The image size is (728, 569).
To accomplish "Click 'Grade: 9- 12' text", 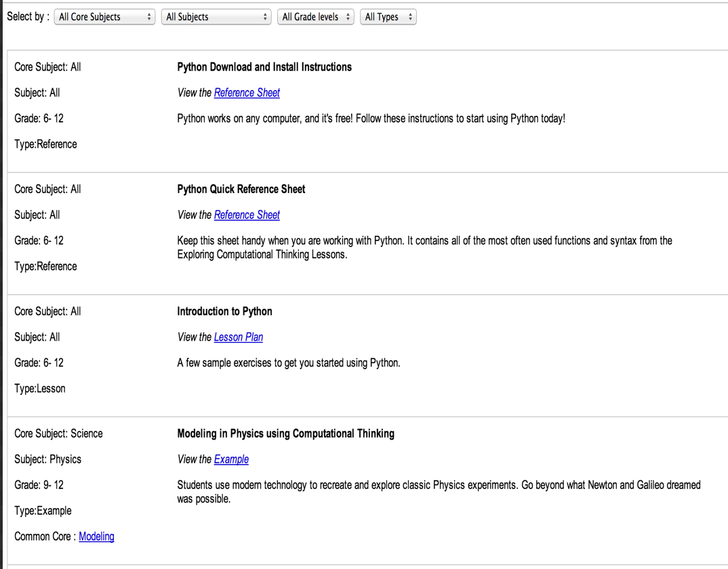I will point(39,485).
